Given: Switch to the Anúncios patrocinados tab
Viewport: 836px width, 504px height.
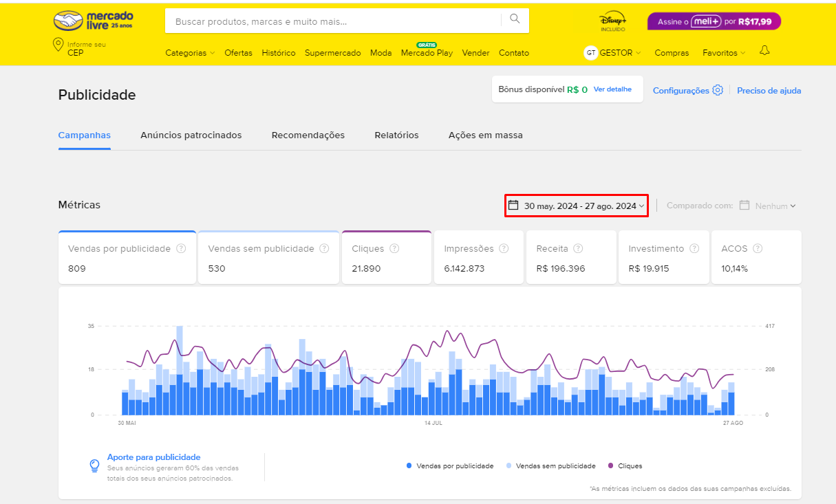Looking at the screenshot, I should click(191, 135).
